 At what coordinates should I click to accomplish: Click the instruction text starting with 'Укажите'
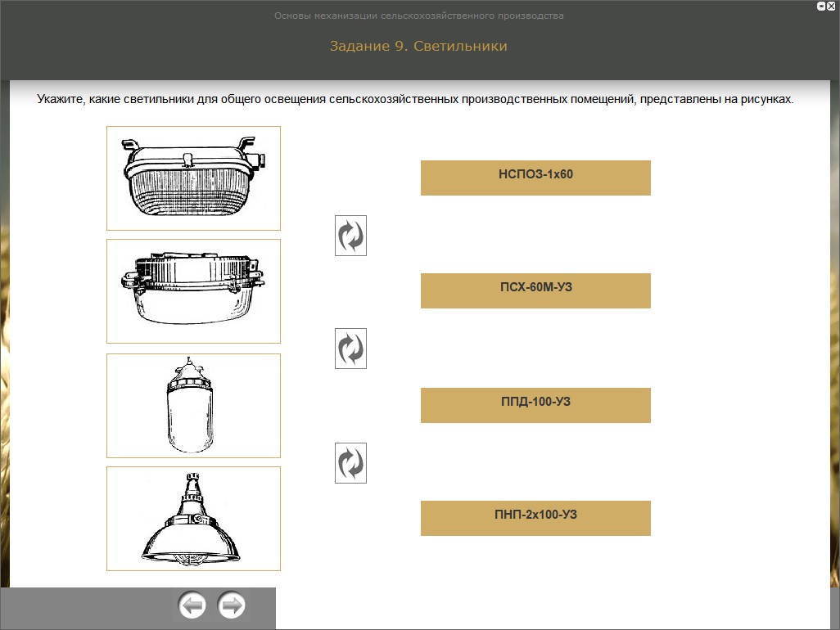coord(415,99)
